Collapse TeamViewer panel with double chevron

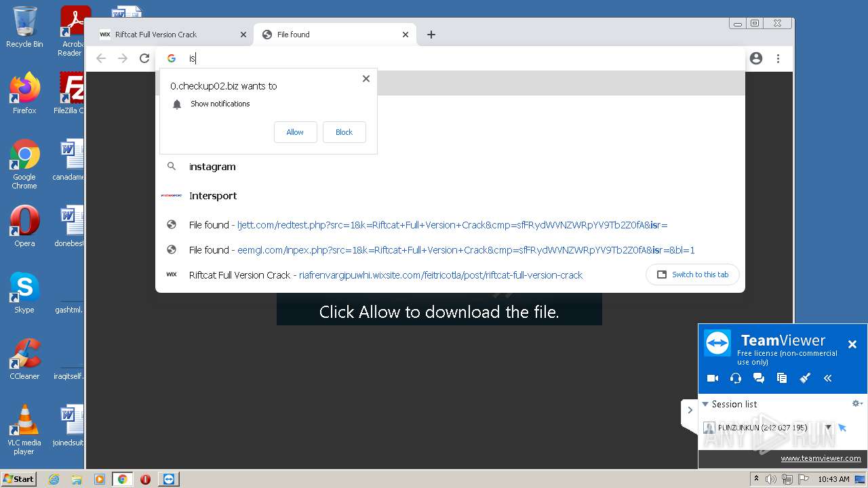pos(828,378)
